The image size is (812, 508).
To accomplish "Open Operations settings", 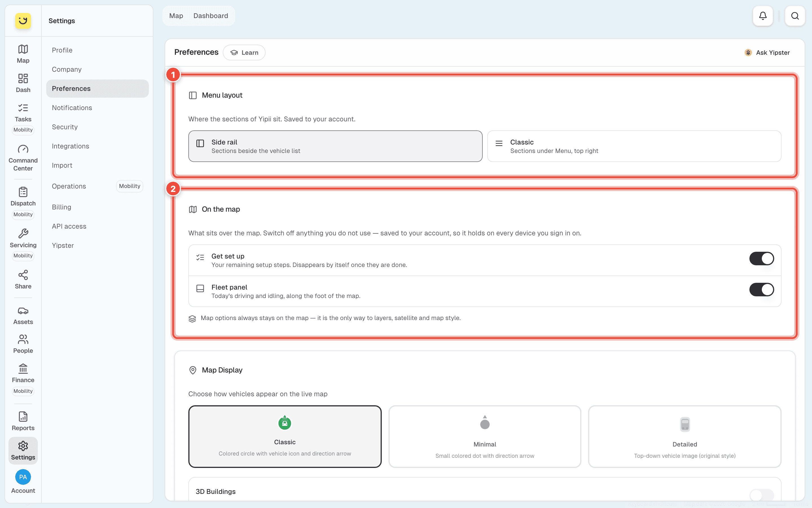I will point(97,186).
